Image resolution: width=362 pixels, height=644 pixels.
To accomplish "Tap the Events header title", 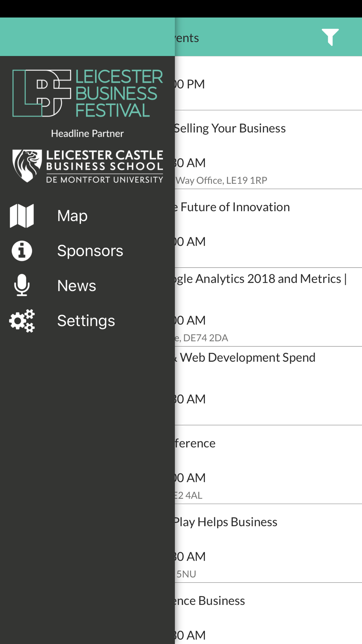I will pyautogui.click(x=187, y=38).
